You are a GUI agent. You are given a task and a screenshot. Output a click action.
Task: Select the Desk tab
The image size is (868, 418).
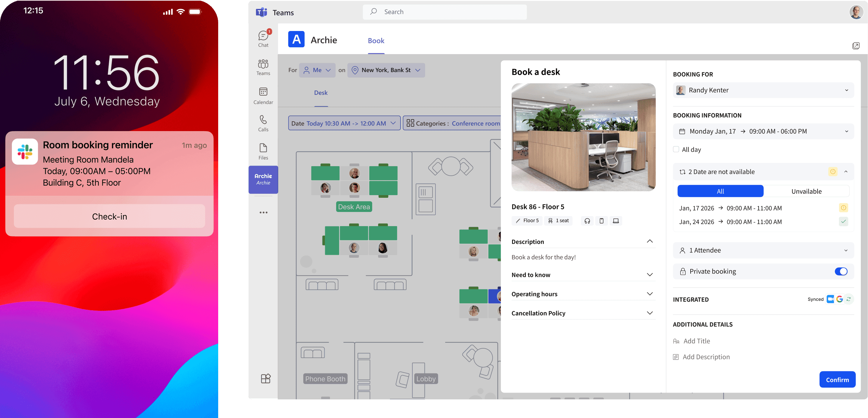click(320, 93)
